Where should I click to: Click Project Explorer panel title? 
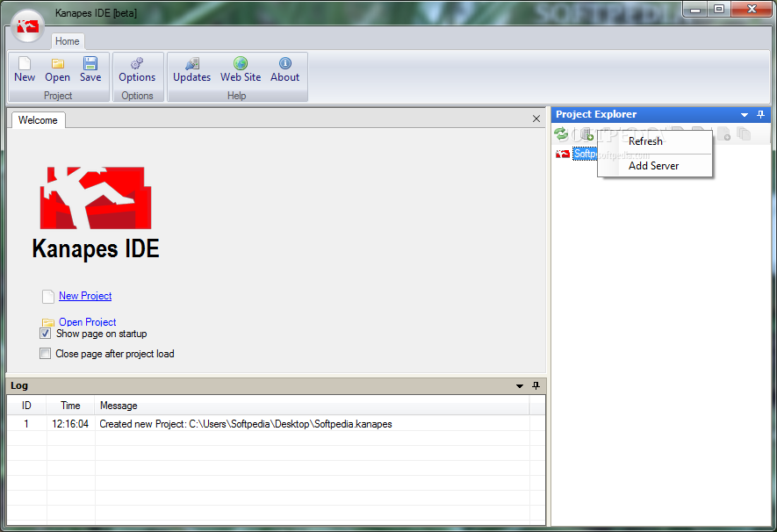point(596,114)
